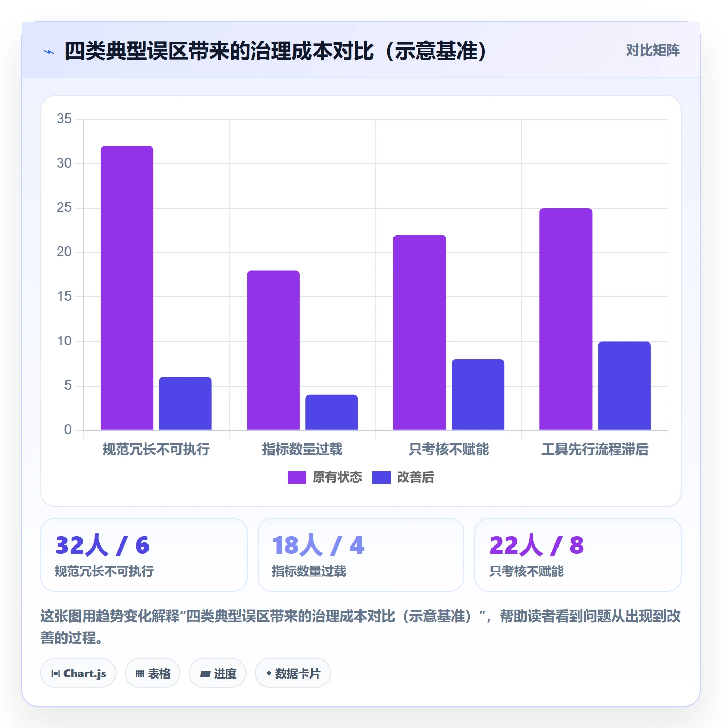
Task: Click the purple 指标数量过载 bar at 18
Action: [x=273, y=350]
